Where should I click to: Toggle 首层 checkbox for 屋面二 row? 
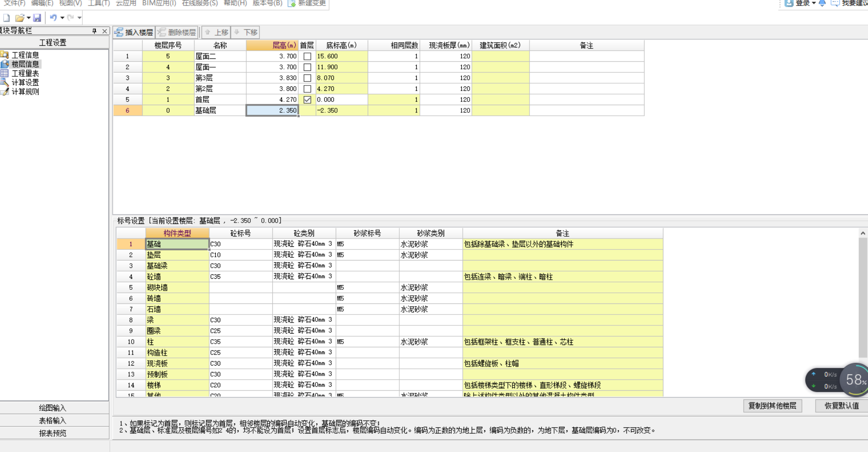pos(307,56)
